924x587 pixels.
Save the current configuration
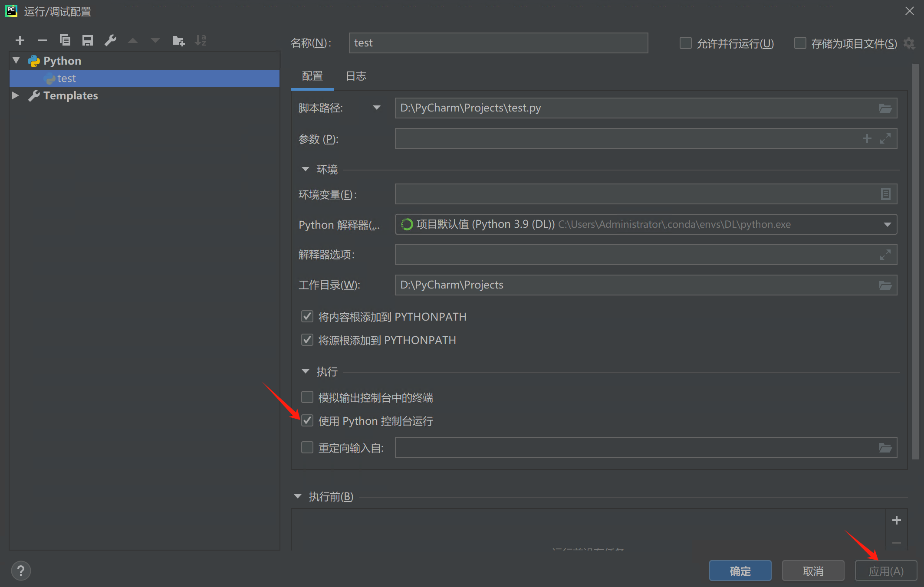88,40
